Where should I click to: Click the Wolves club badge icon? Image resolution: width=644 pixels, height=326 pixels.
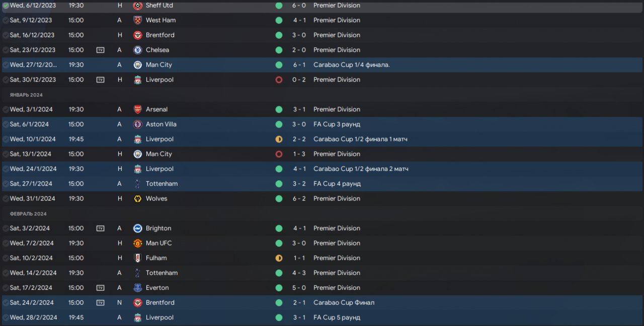point(137,199)
